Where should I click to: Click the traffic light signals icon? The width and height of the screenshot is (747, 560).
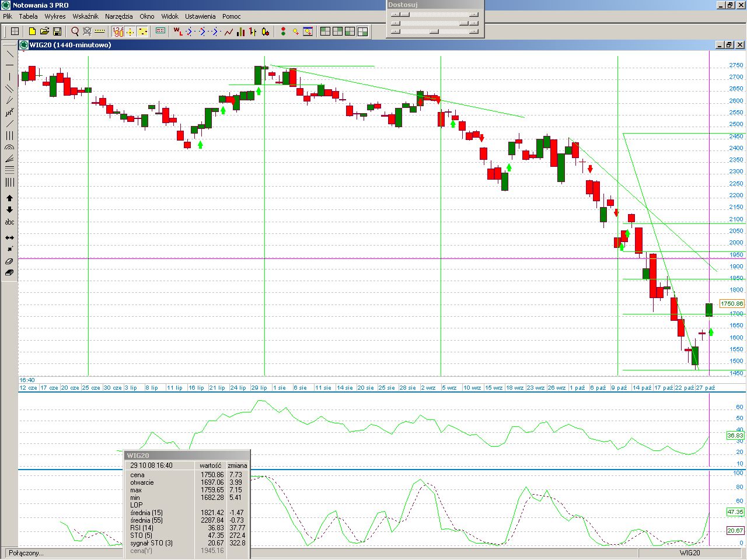[283, 32]
